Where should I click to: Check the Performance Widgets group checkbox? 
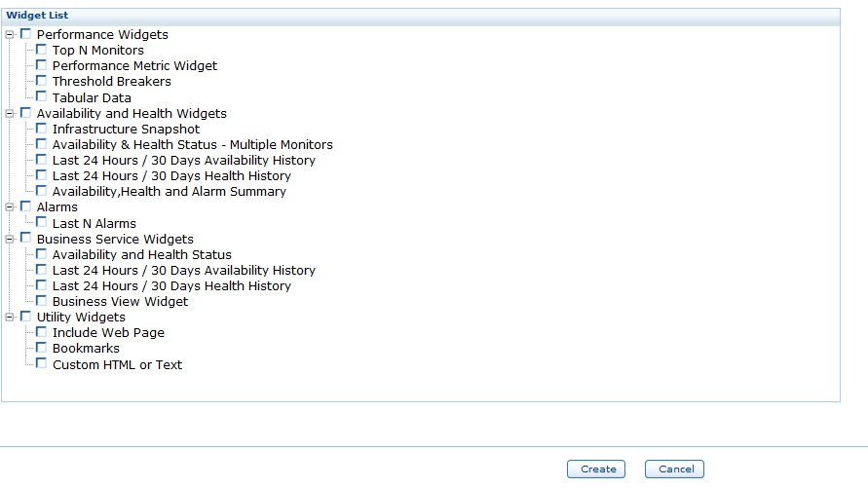[x=25, y=34]
